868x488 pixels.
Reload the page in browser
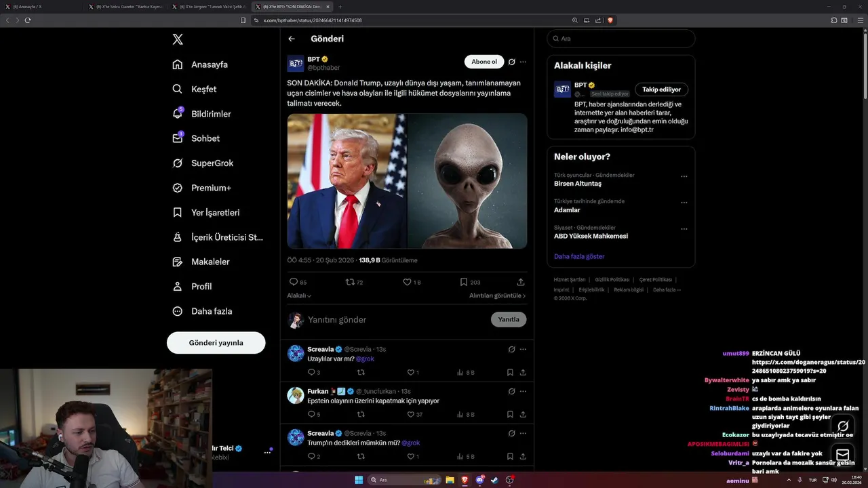click(x=28, y=20)
